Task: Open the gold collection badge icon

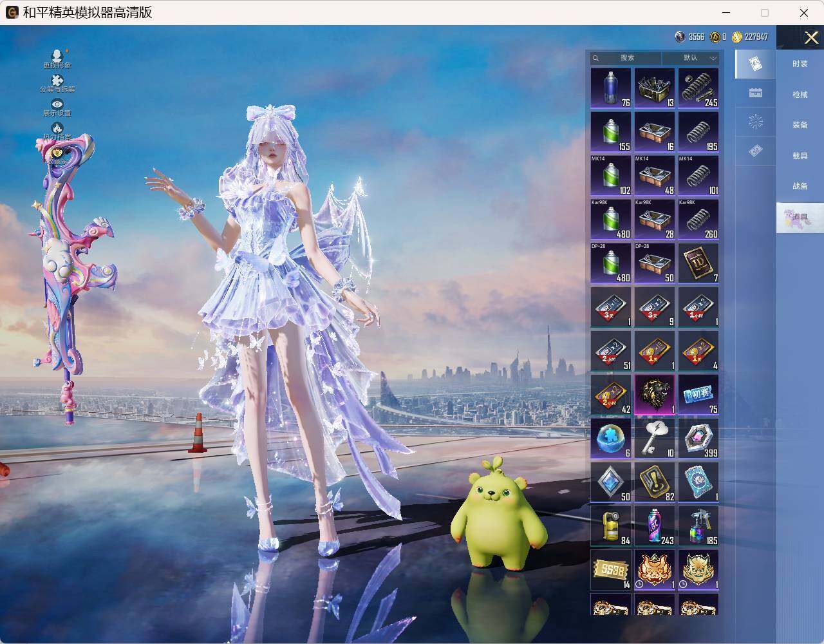Action: (x=57, y=153)
